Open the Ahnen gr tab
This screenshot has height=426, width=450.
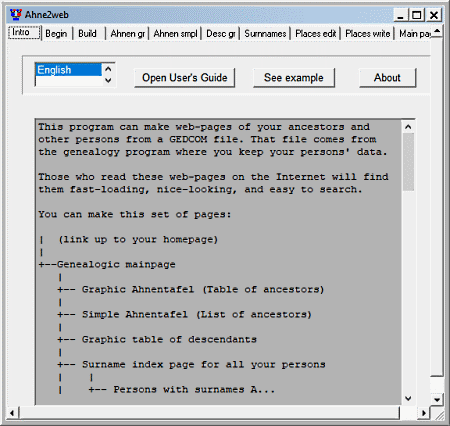click(128, 34)
